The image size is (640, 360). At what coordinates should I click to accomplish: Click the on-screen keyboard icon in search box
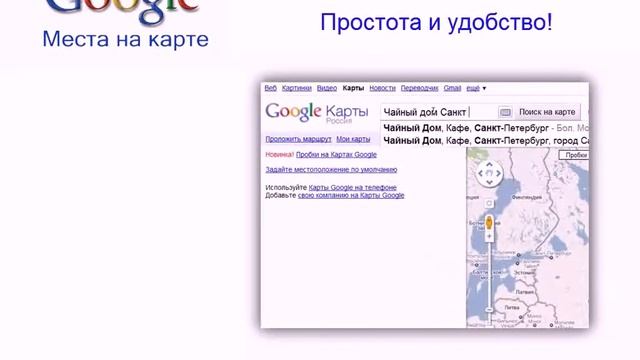point(505,112)
